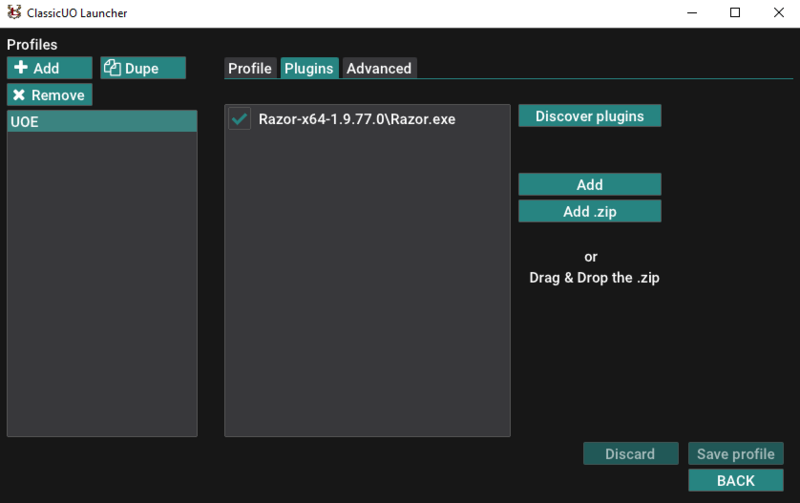Screen dimensions: 800x503
Task: Uncheck the Razor.exe plugin checkbox
Action: (x=239, y=119)
